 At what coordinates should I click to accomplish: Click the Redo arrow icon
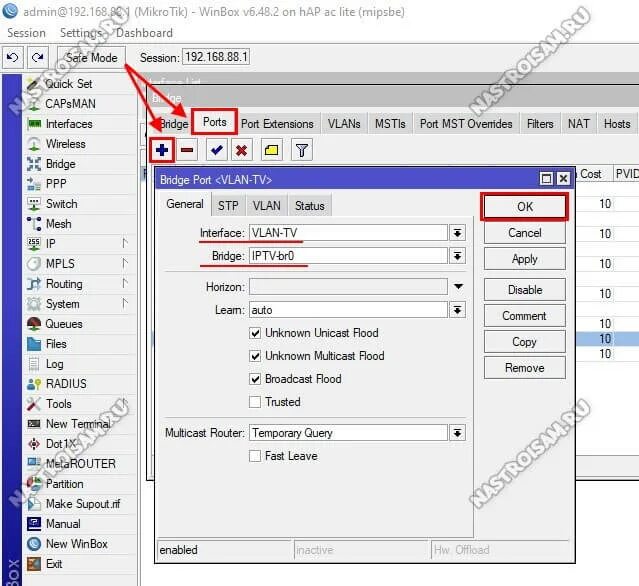tap(38, 57)
